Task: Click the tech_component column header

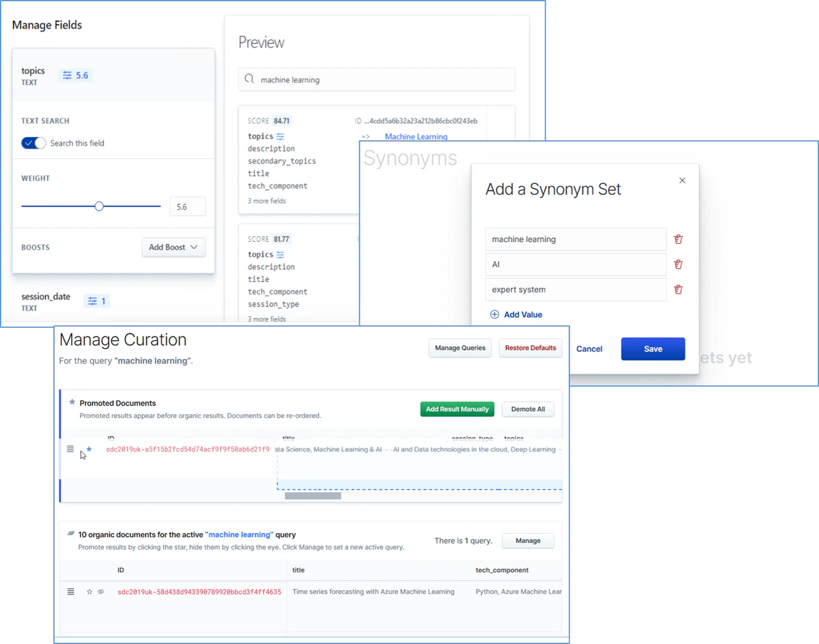Action: tap(502, 570)
